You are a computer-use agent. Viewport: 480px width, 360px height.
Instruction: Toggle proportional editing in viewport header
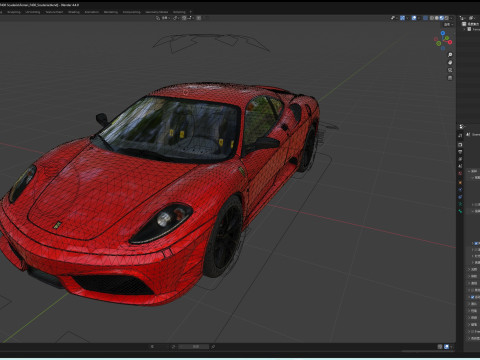[199, 18]
